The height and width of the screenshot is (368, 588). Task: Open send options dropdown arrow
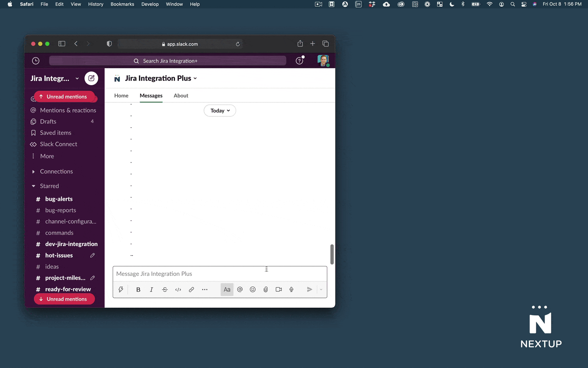321,289
